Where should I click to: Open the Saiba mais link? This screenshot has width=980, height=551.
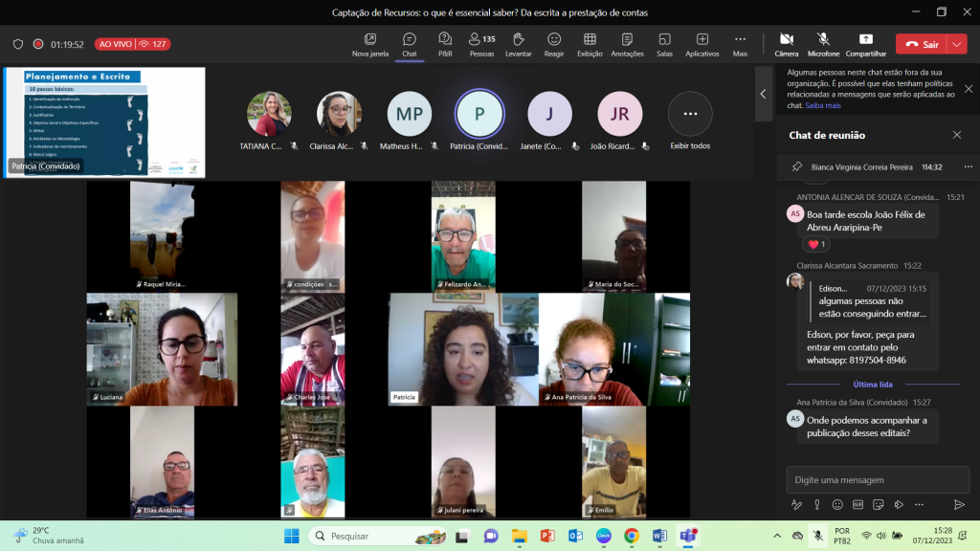click(822, 105)
